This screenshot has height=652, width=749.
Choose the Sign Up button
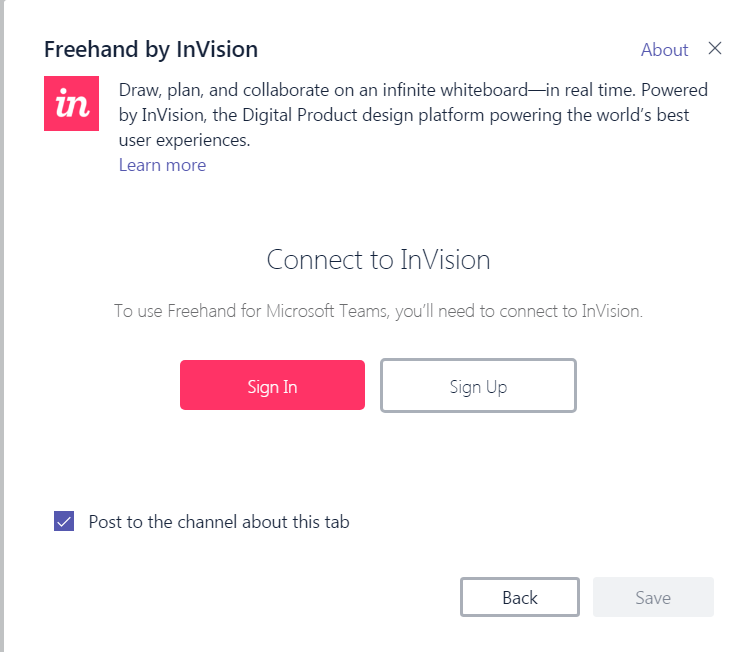tap(478, 386)
